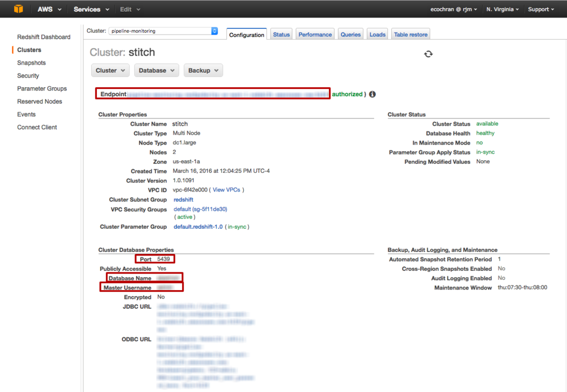Go to Redshift Dashboard in sidebar
The width and height of the screenshot is (567, 392).
click(x=44, y=37)
